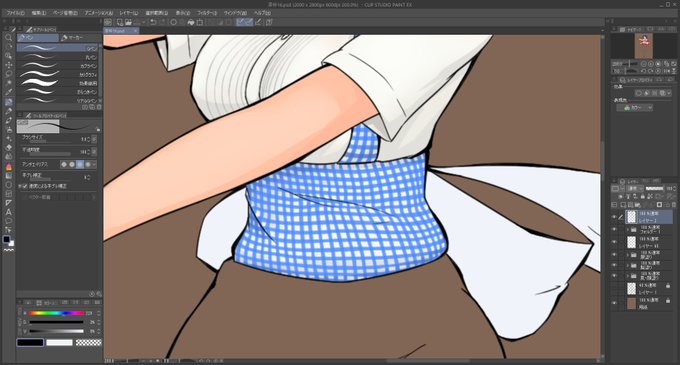Open the レイヤー menu
The image size is (680, 365).
click(x=128, y=13)
